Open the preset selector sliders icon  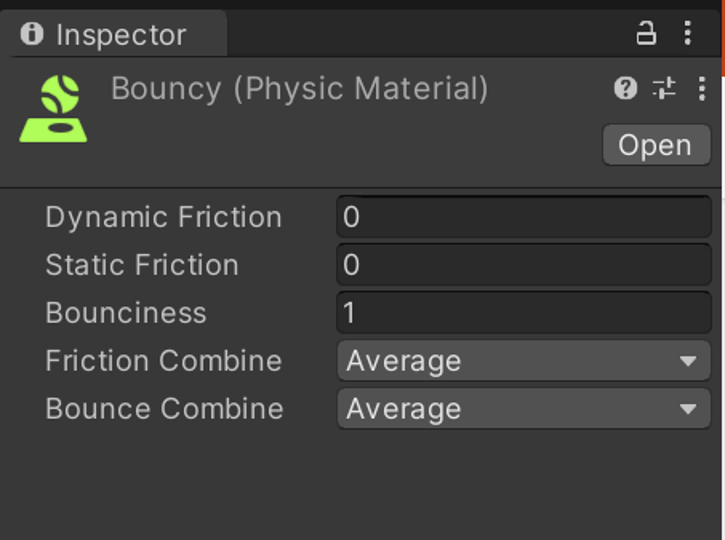(x=664, y=88)
